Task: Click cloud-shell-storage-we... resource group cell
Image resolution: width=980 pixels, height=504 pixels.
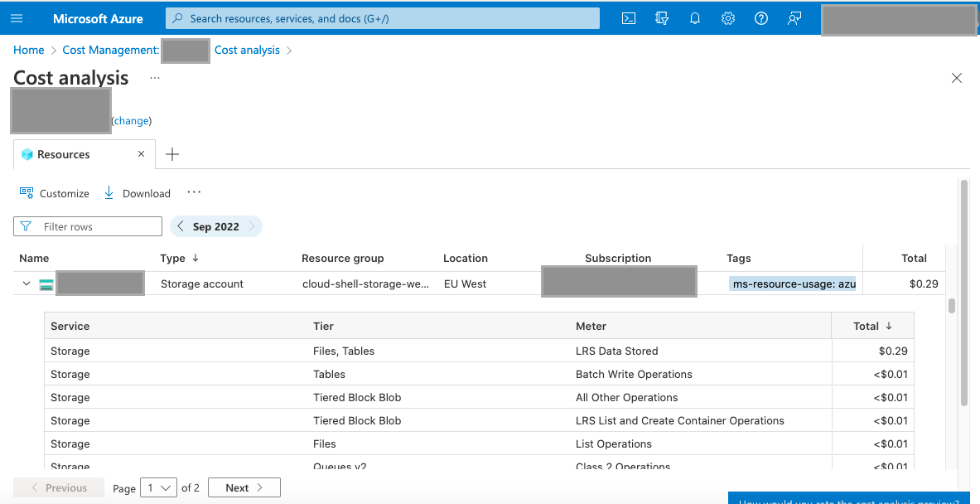Action: (x=365, y=283)
